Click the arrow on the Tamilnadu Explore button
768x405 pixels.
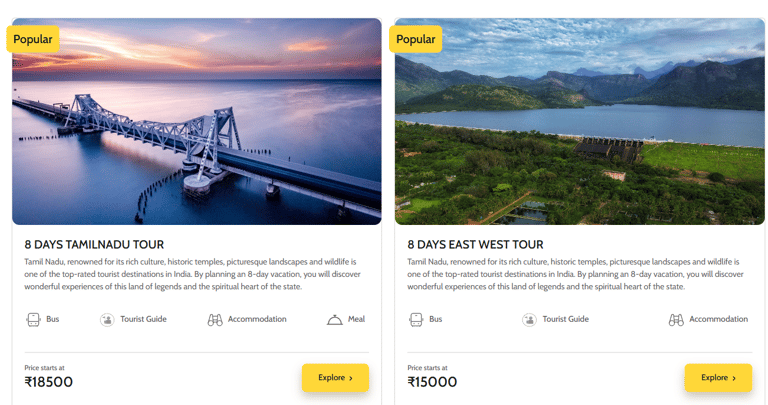(x=351, y=378)
